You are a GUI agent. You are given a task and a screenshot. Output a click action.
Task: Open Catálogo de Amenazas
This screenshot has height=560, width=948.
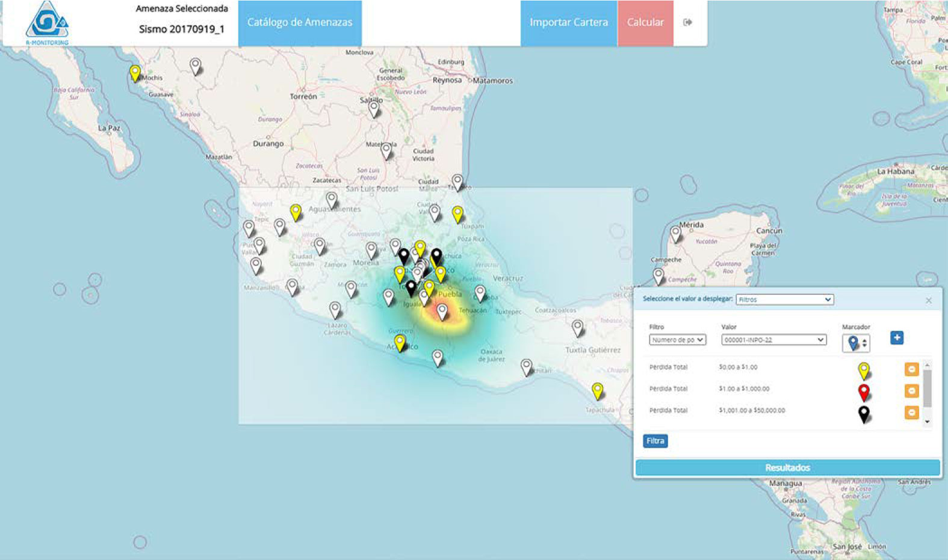(x=300, y=23)
